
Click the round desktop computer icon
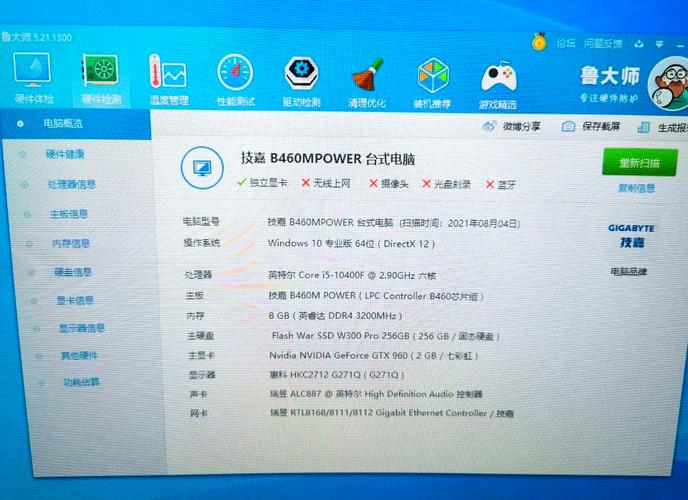(202, 168)
